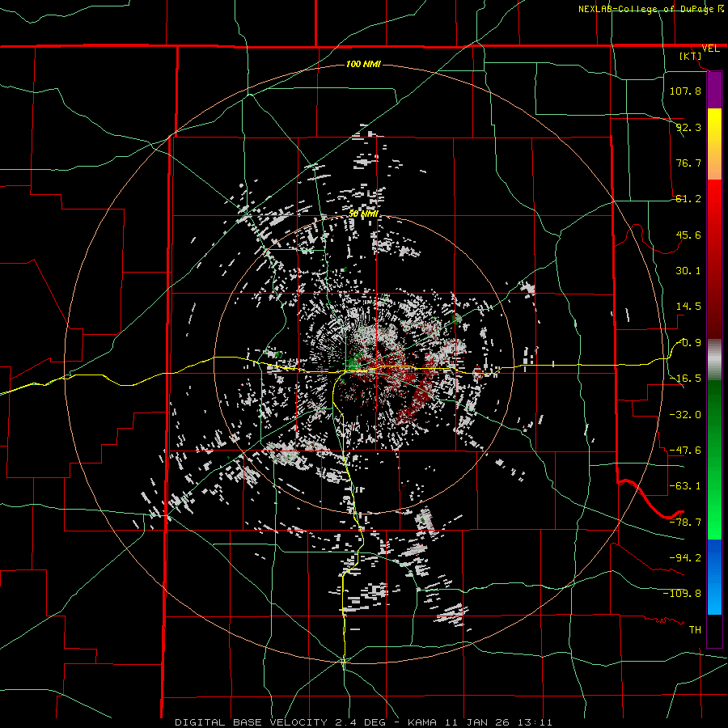
Task: Click the 14.5 velocity scale value
Action: click(x=688, y=307)
